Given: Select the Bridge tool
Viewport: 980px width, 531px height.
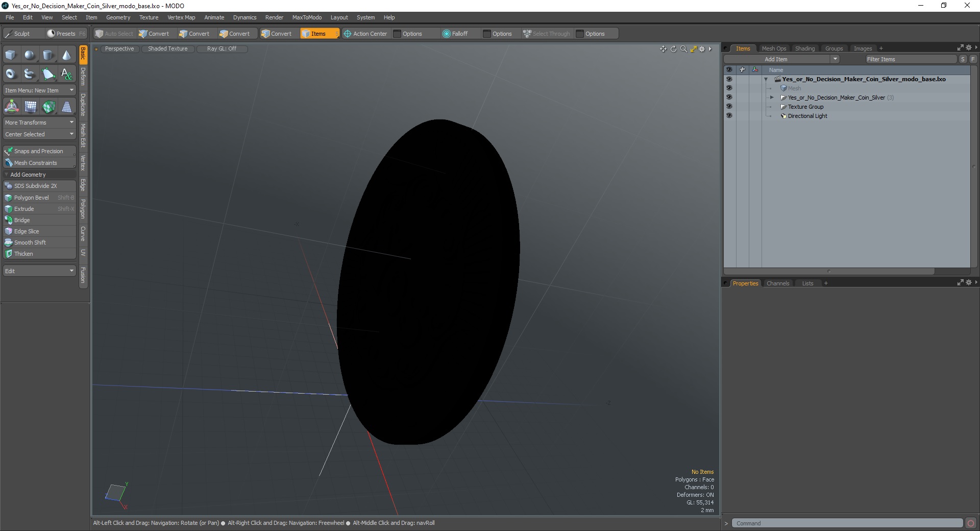Looking at the screenshot, I should tap(39, 220).
